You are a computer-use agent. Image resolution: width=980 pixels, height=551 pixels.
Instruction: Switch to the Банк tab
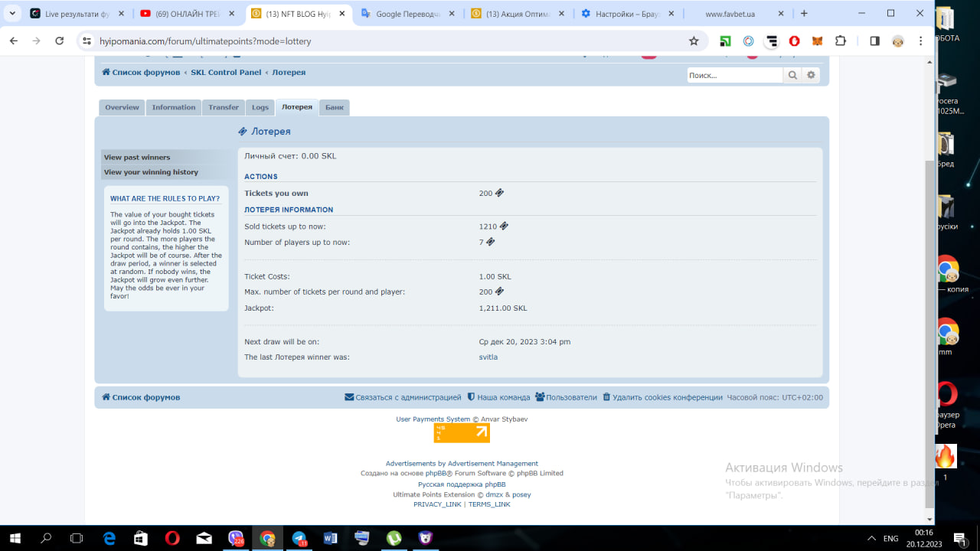coord(335,108)
